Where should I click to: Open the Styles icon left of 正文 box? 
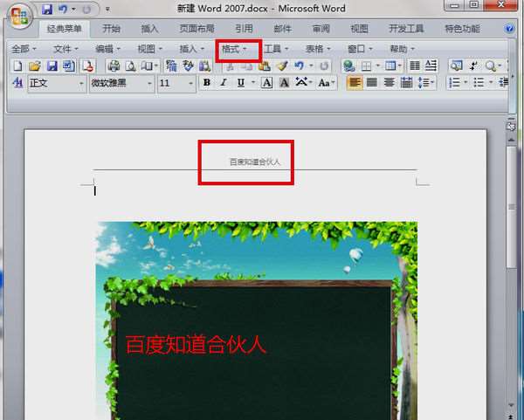pos(17,83)
